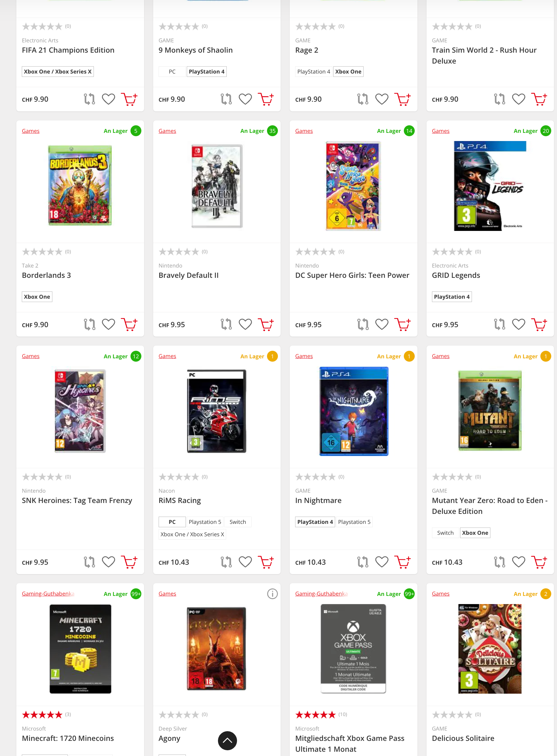The image size is (557, 756).
Task: Add FIFA 21 Champions Edition to cart
Action: (x=129, y=99)
